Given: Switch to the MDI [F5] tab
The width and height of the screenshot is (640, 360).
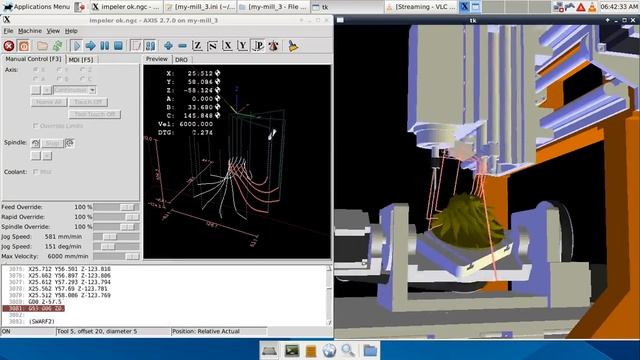Looking at the screenshot, I should pos(81,60).
